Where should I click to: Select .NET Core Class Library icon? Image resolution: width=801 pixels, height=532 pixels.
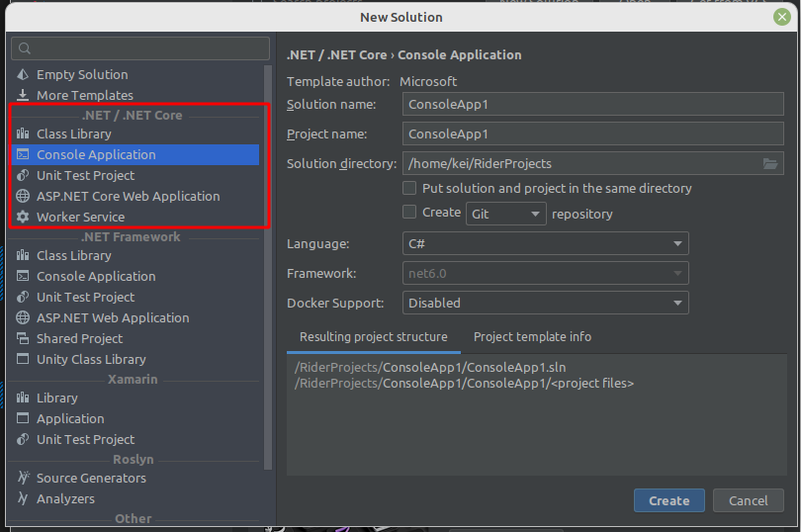[23, 133]
